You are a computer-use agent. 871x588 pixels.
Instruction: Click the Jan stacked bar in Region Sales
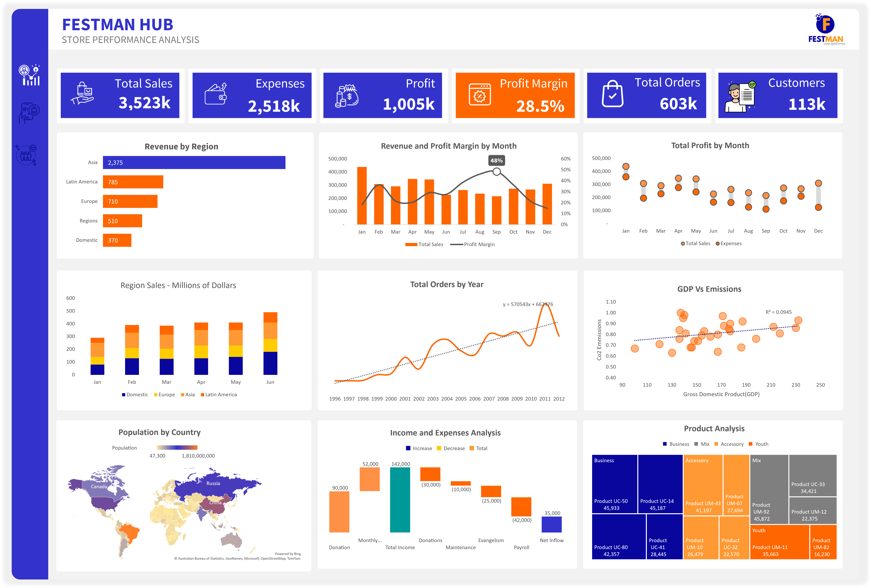tap(97, 356)
